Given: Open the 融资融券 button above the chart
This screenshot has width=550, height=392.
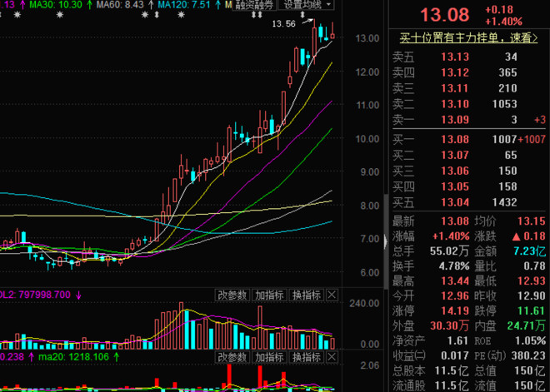Looking at the screenshot, I should (x=254, y=4).
